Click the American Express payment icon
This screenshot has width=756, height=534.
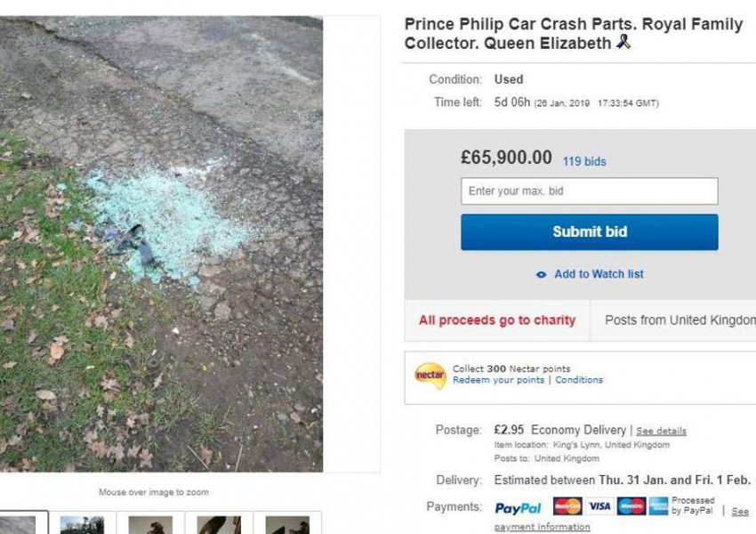(658, 506)
